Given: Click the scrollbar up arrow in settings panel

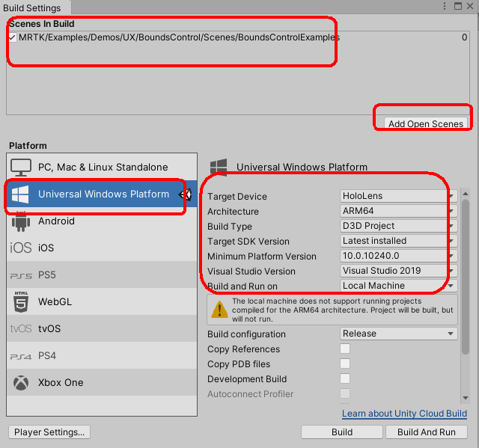Looking at the screenshot, I should [x=466, y=194].
